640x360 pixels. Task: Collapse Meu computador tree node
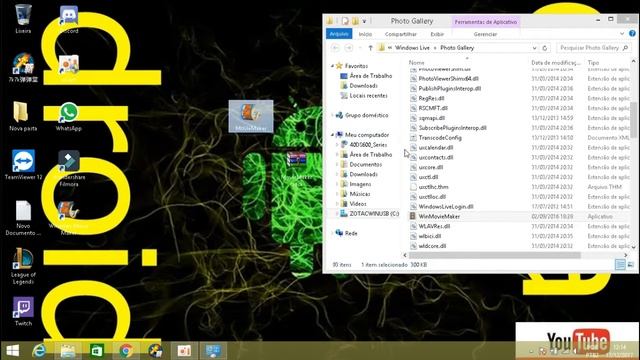coord(333,135)
